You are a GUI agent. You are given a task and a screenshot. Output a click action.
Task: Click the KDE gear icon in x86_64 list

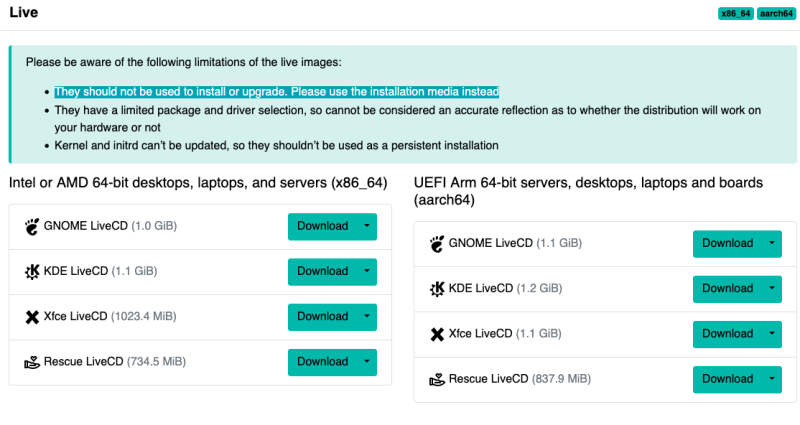point(31,271)
